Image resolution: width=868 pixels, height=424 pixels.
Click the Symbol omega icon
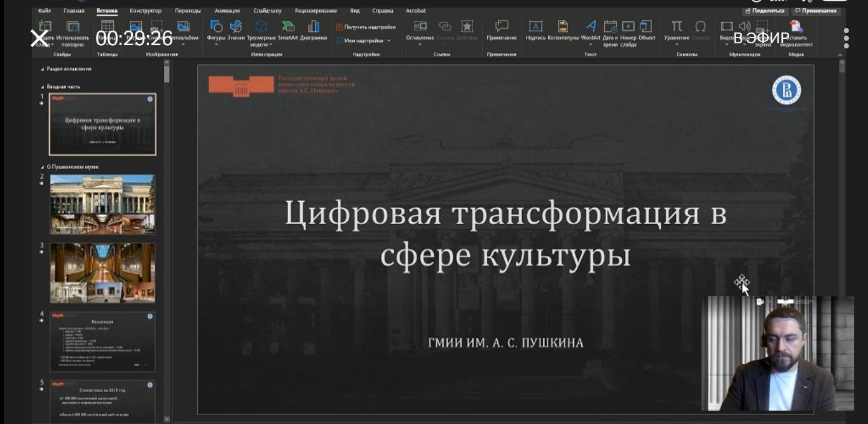coord(701,26)
